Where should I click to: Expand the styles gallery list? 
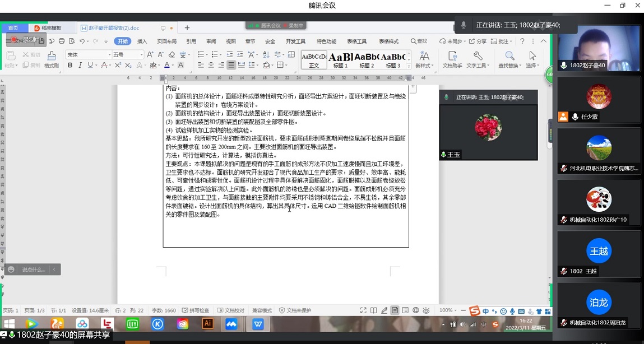tap(409, 67)
